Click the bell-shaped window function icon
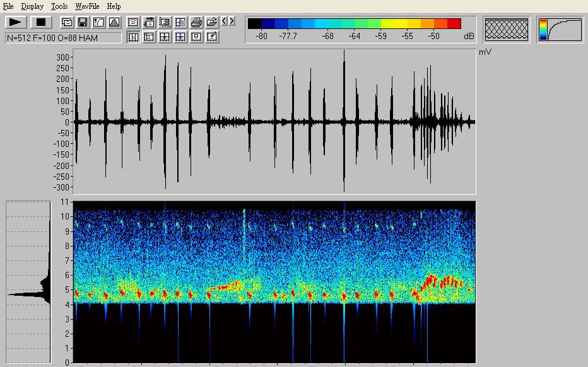This screenshot has height=367, width=588. [x=114, y=22]
